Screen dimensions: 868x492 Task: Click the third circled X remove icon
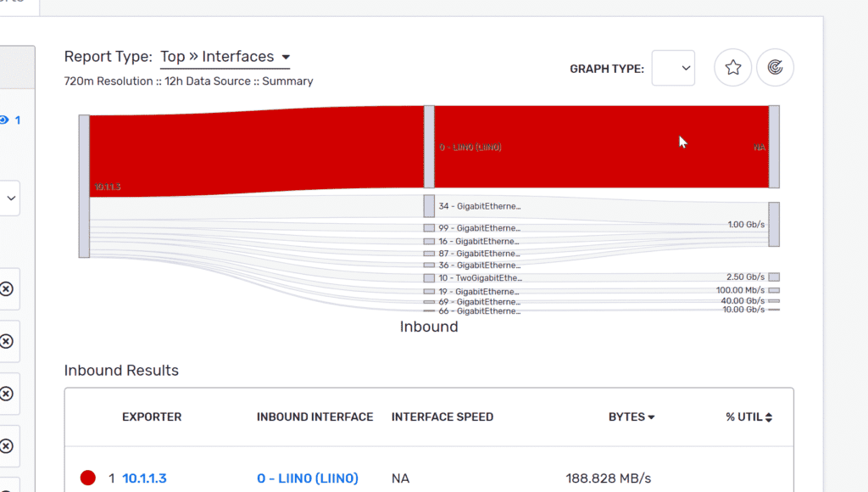click(6, 394)
